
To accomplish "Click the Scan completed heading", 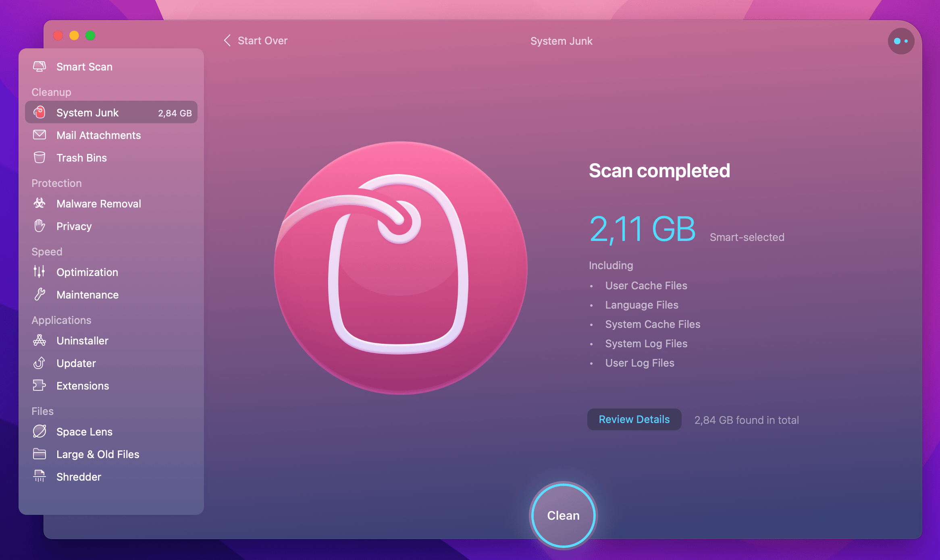I will pyautogui.click(x=659, y=170).
